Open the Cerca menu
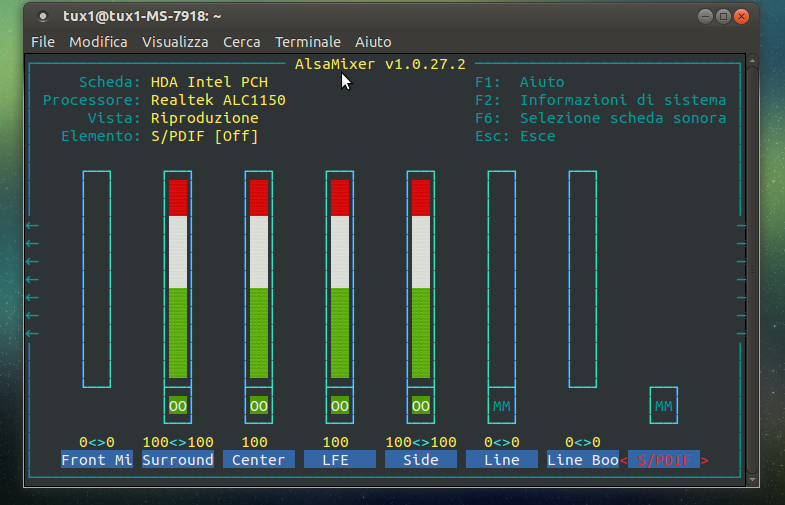 (x=241, y=42)
